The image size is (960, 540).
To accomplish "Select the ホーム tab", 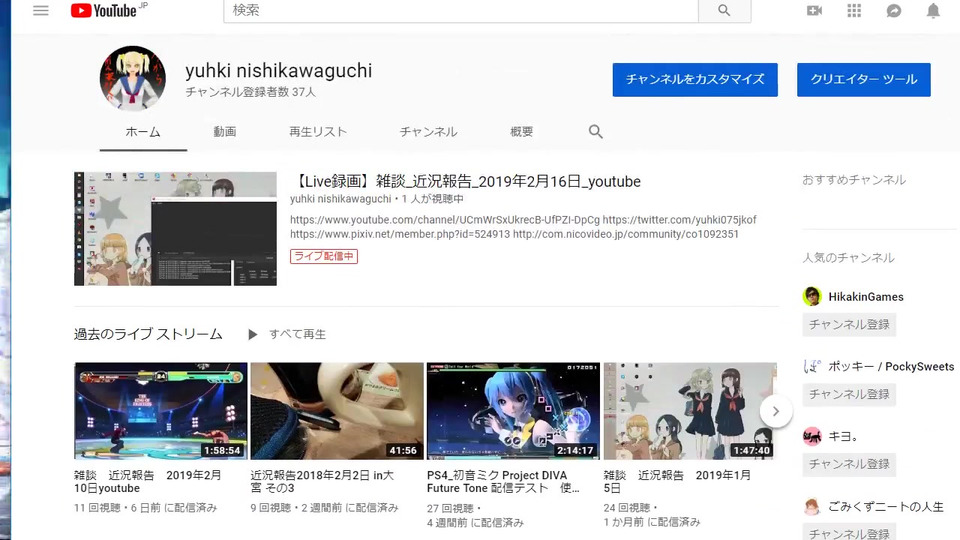I will (x=143, y=132).
